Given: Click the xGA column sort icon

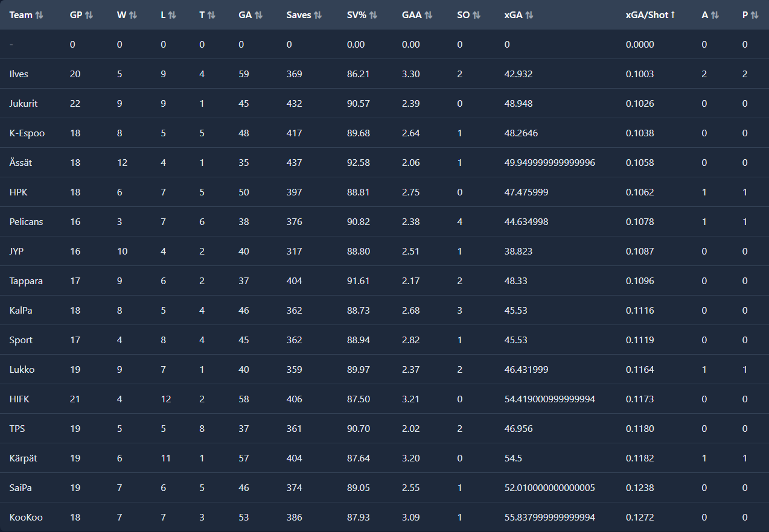Looking at the screenshot, I should coord(529,15).
